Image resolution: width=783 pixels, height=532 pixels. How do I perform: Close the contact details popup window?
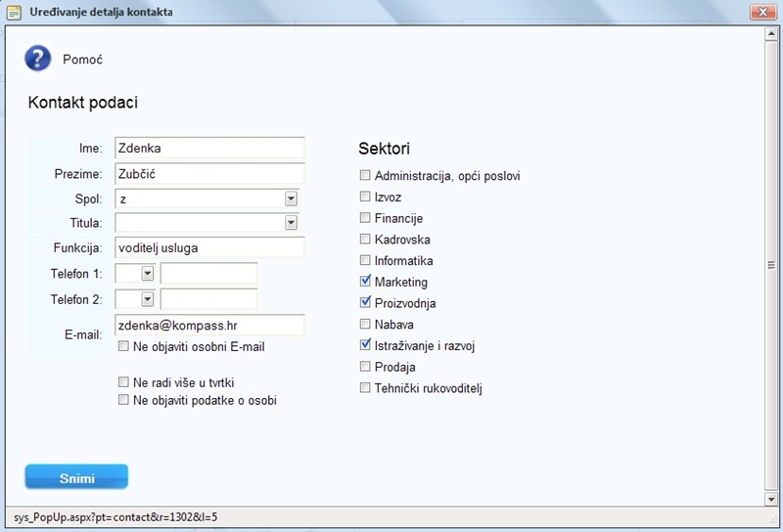tap(762, 12)
